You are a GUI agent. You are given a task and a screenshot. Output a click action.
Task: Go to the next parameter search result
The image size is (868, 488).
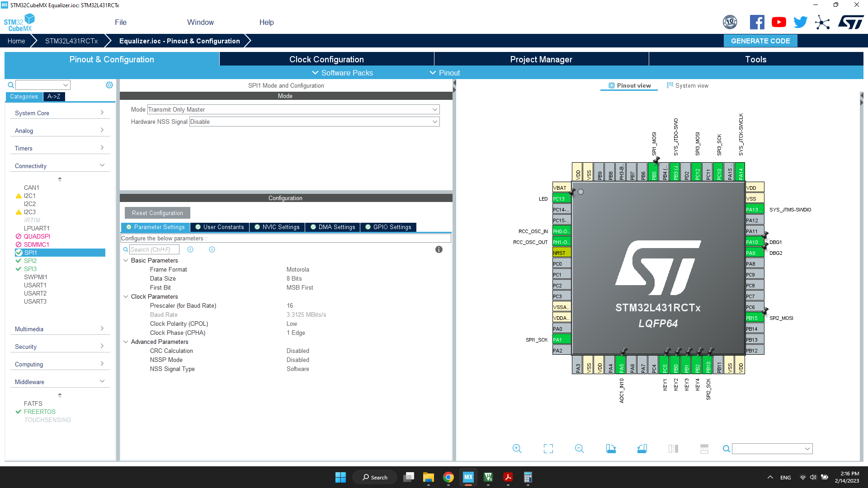coord(212,249)
